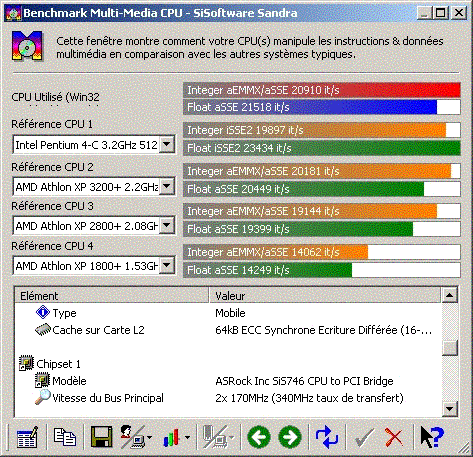Click the green back arrow button
This screenshot has width=473, height=457.
coord(259,437)
